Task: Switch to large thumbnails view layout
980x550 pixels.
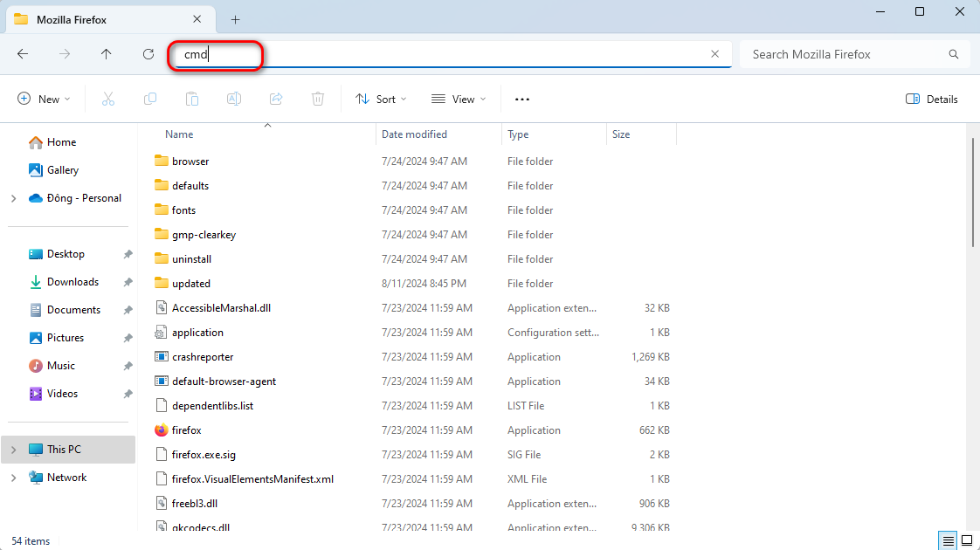Action: point(967,540)
